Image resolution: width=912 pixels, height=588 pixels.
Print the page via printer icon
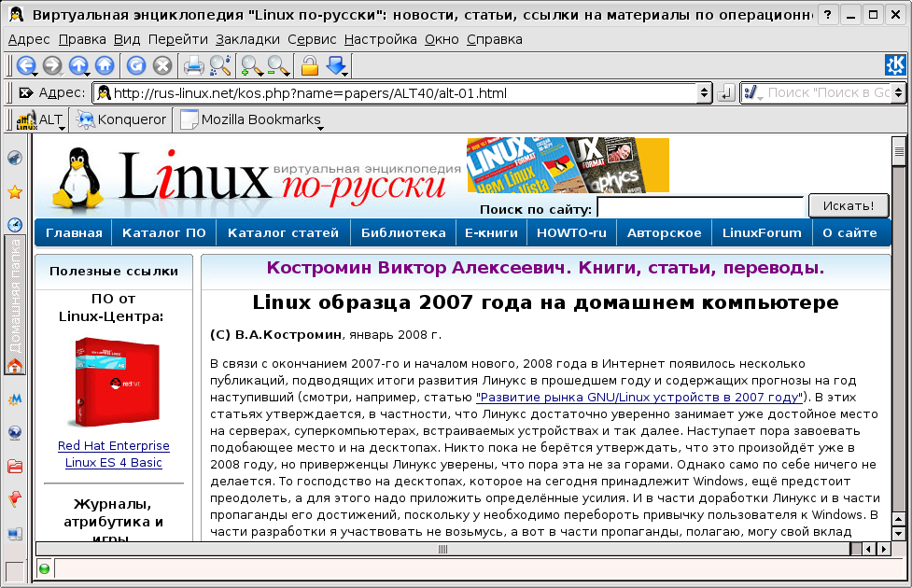click(x=193, y=65)
